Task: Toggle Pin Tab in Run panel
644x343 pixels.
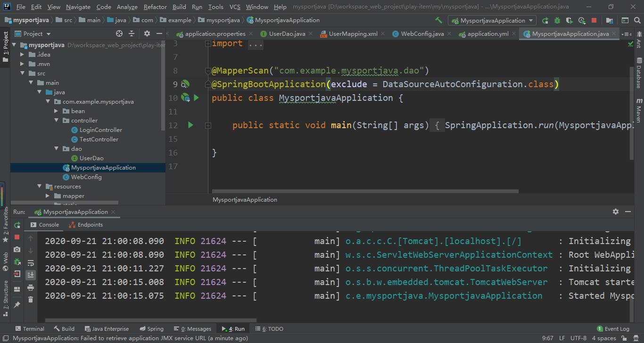Action: [x=17, y=305]
